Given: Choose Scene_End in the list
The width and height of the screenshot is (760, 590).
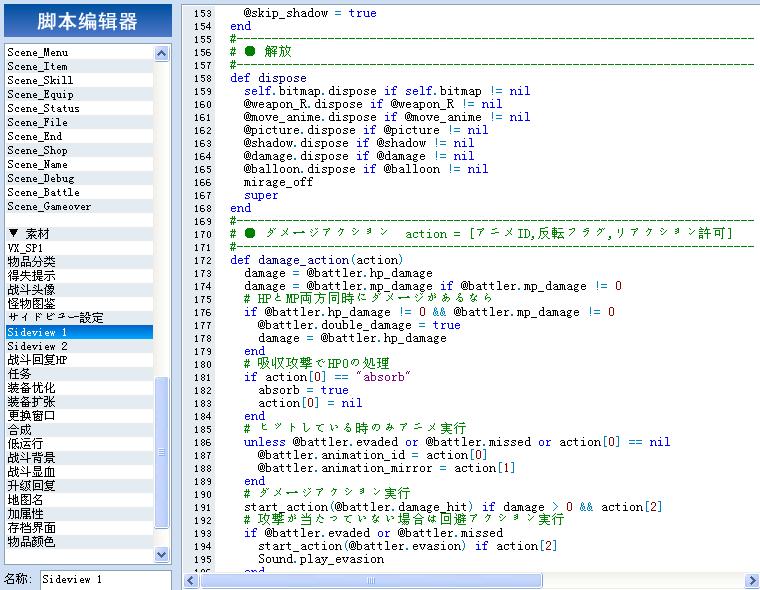Looking at the screenshot, I should [79, 137].
